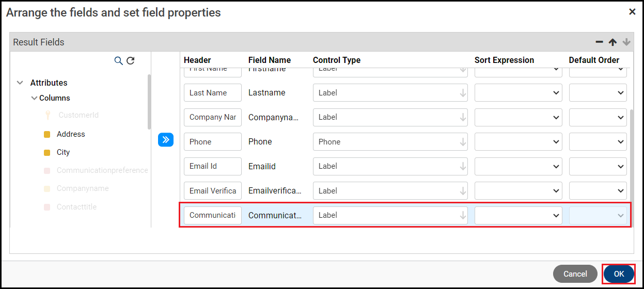644x289 pixels.
Task: Move field down with the down arrow
Action: pyautogui.click(x=626, y=42)
